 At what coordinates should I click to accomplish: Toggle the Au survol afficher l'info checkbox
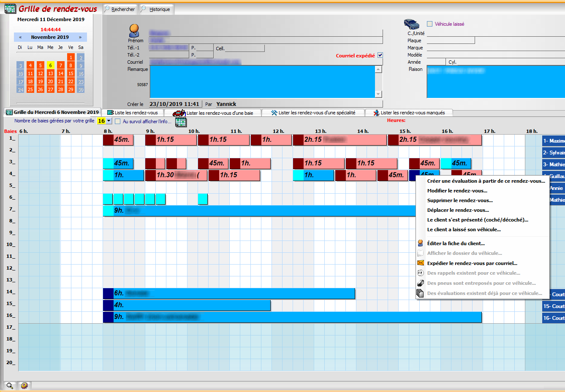click(x=118, y=122)
